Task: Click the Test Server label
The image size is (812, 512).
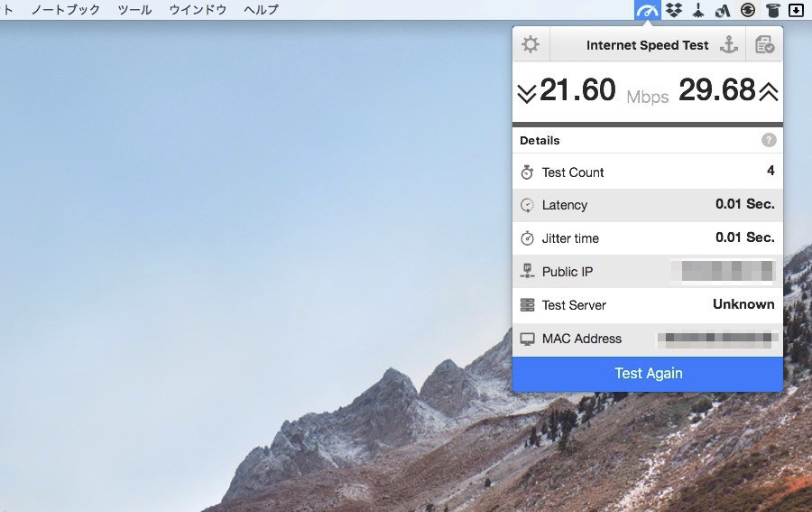Action: coord(574,305)
